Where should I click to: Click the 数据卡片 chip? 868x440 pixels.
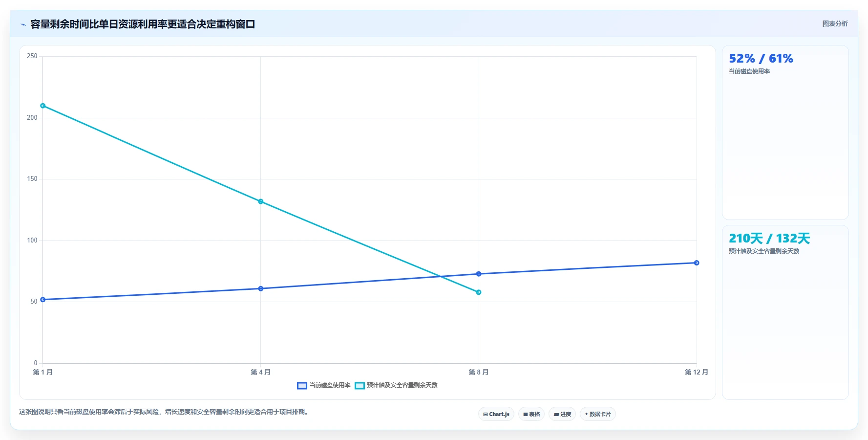coord(598,414)
